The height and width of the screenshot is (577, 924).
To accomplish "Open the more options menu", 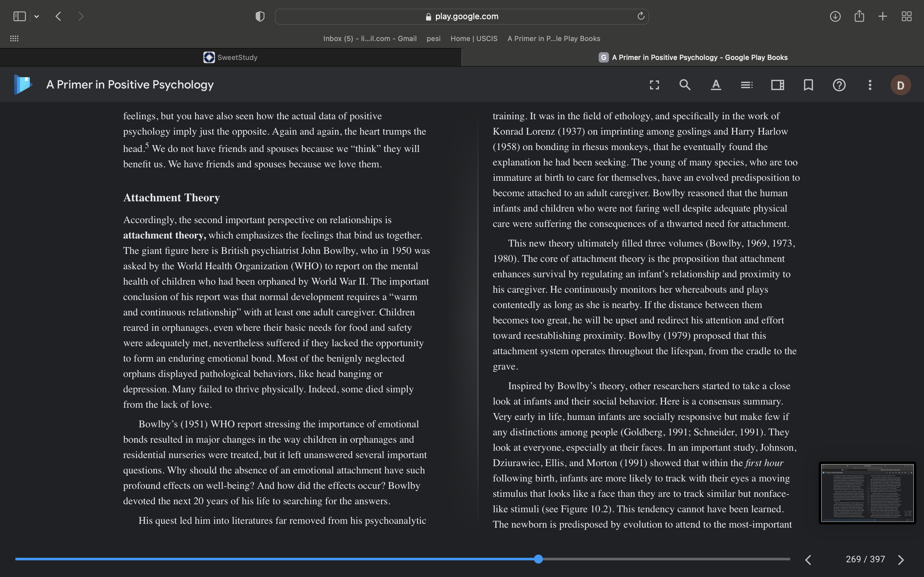I will 870,85.
